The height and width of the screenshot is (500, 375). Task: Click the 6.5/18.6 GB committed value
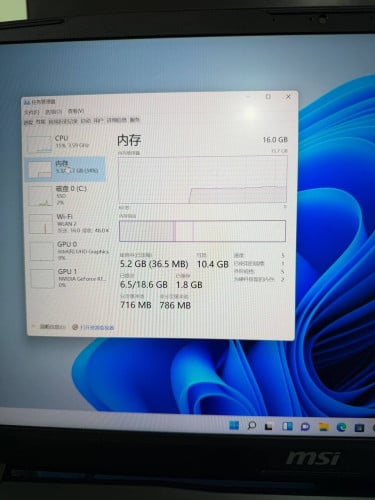(x=144, y=285)
